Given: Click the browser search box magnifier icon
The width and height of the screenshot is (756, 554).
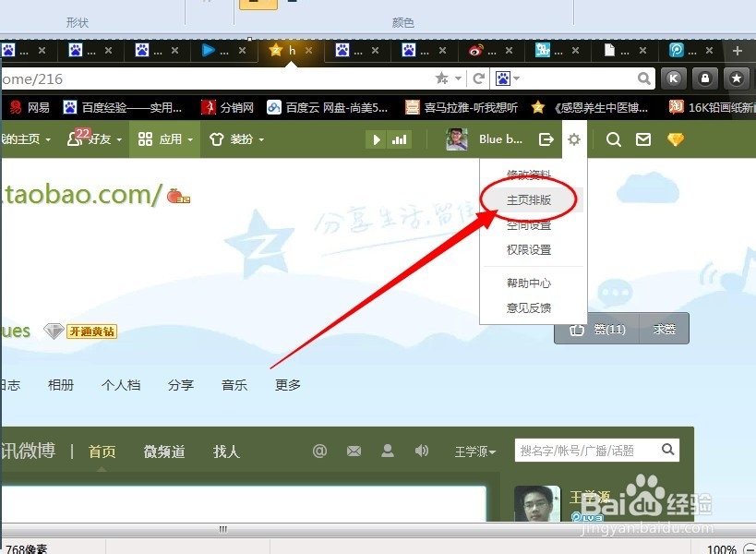Looking at the screenshot, I should (x=643, y=78).
